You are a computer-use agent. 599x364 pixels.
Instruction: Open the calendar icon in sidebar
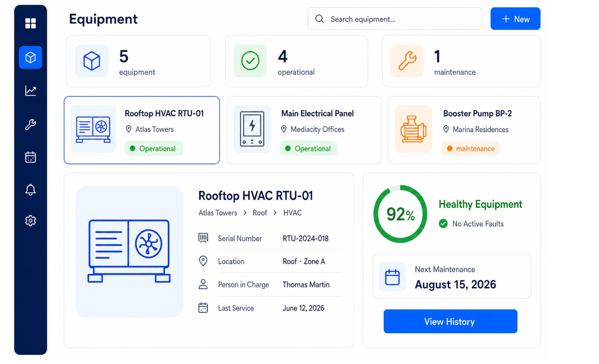coord(31,157)
